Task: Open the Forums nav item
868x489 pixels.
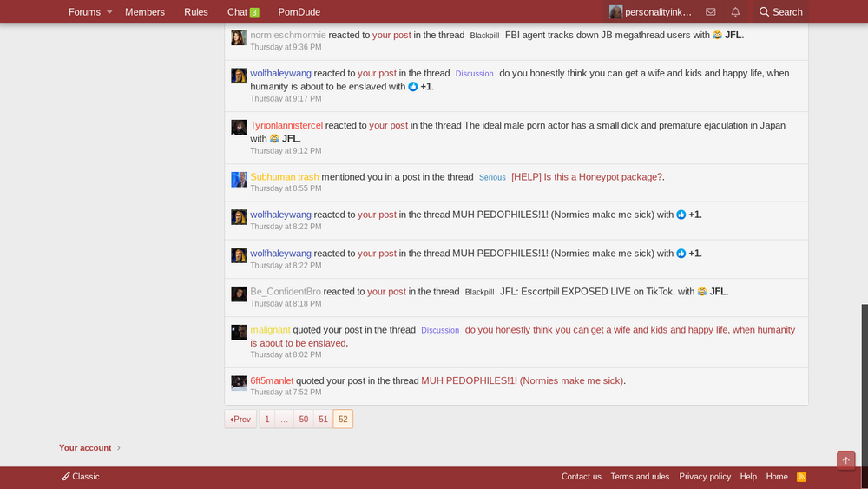Action: click(x=84, y=11)
